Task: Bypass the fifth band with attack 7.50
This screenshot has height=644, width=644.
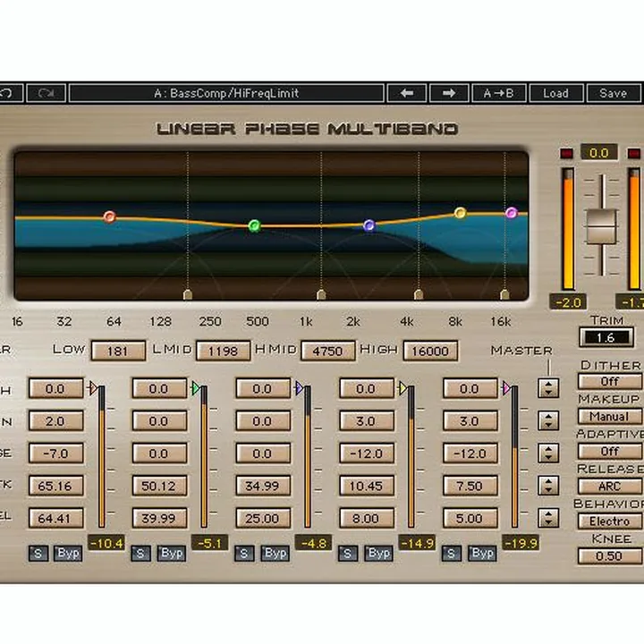Action: coord(482,554)
